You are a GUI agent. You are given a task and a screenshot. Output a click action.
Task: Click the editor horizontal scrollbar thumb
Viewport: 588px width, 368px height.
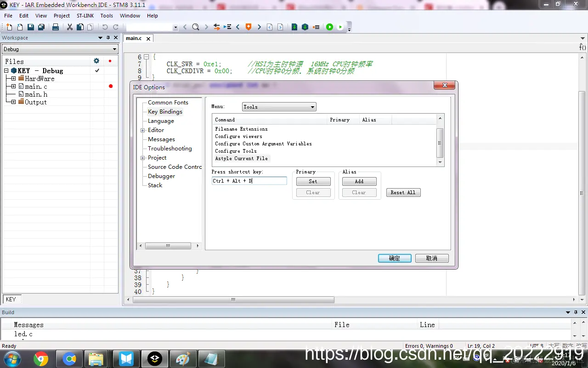pyautogui.click(x=233, y=299)
